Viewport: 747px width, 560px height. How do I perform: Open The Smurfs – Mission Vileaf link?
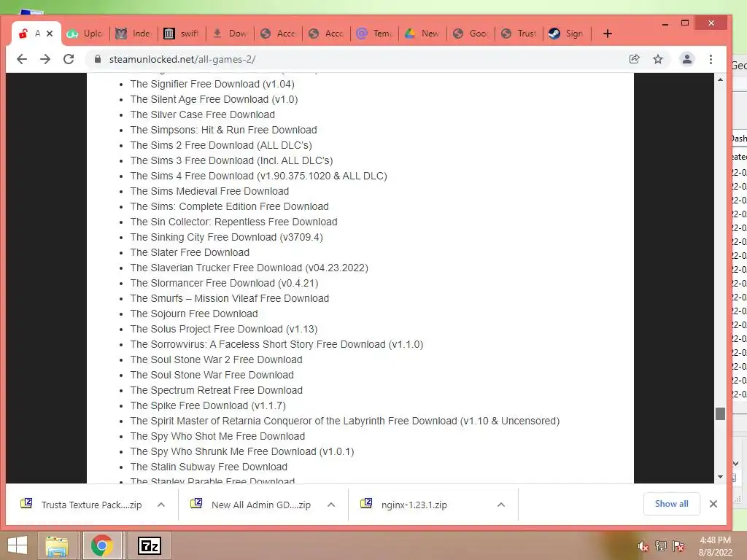click(230, 298)
